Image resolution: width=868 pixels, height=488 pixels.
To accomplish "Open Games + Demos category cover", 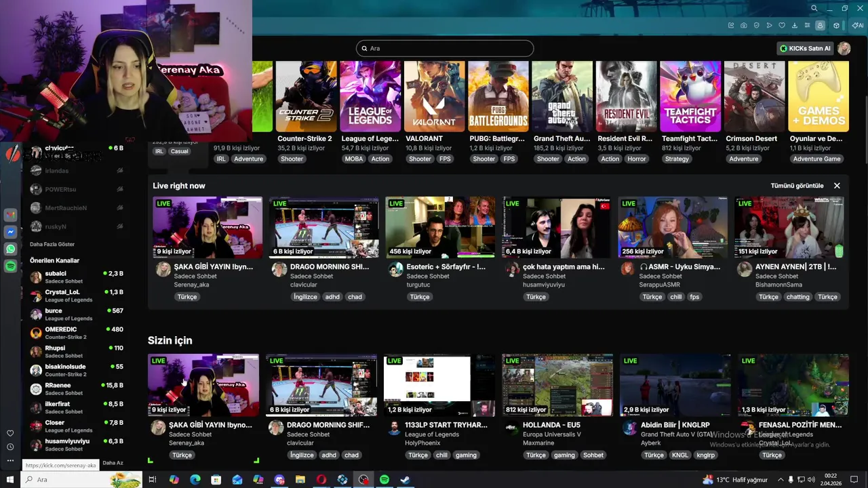I will point(818,96).
